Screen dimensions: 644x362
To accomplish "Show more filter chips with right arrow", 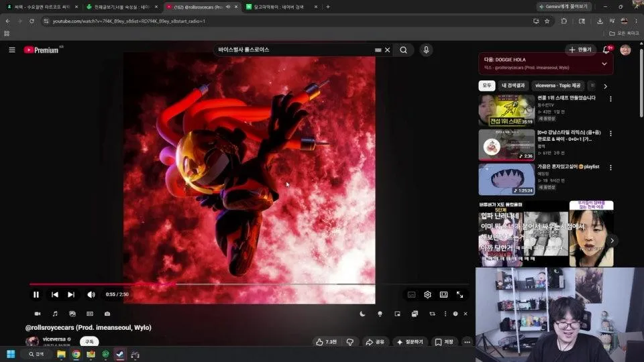I will point(605,86).
